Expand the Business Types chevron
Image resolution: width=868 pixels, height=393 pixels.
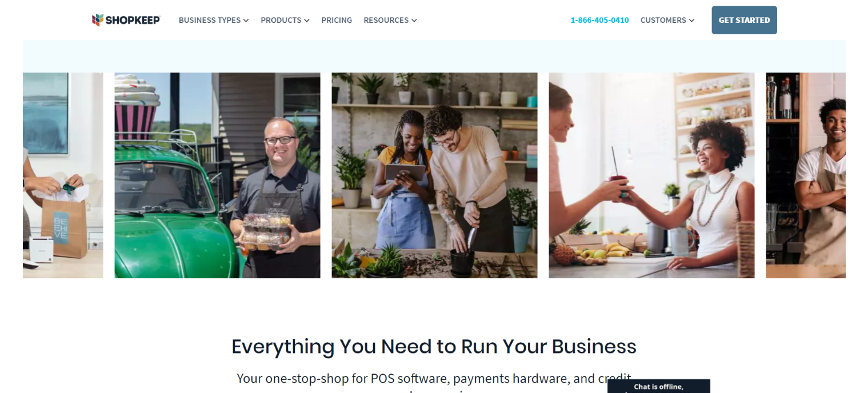coord(246,21)
